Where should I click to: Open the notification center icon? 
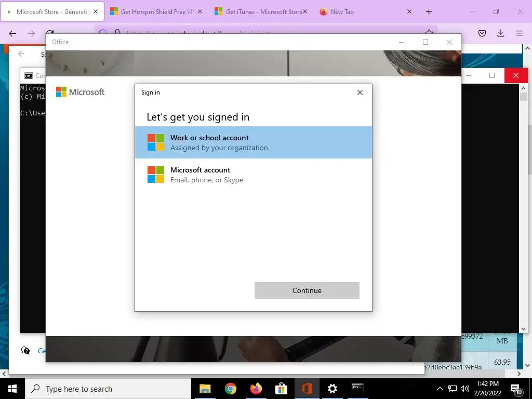click(x=516, y=389)
